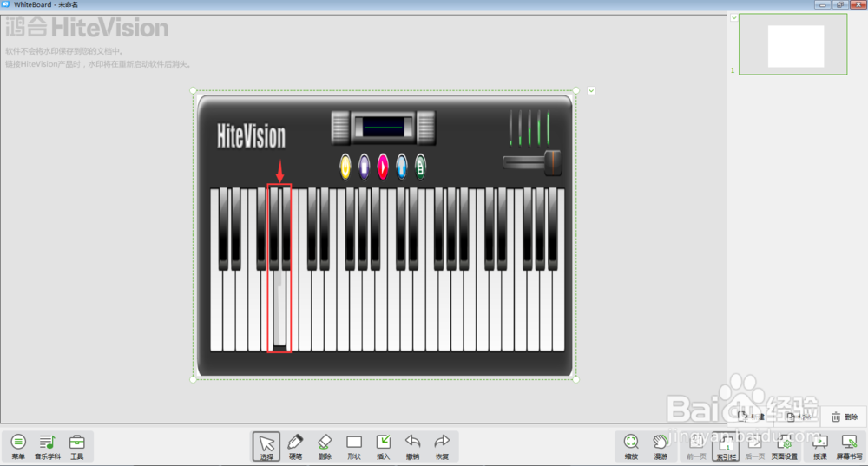Screen dimensions: 868x466
Task: Undo with the 撤销 arrow
Action: click(x=412, y=447)
